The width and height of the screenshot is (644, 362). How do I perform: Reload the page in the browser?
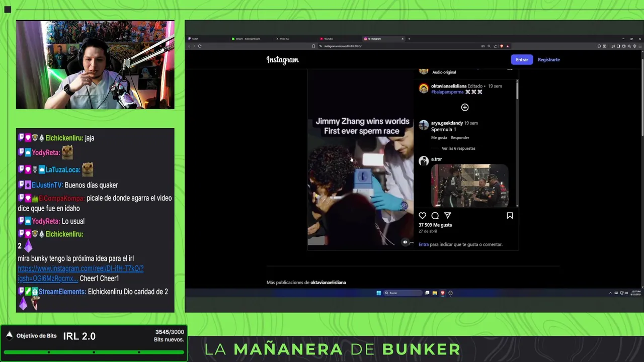[200, 46]
